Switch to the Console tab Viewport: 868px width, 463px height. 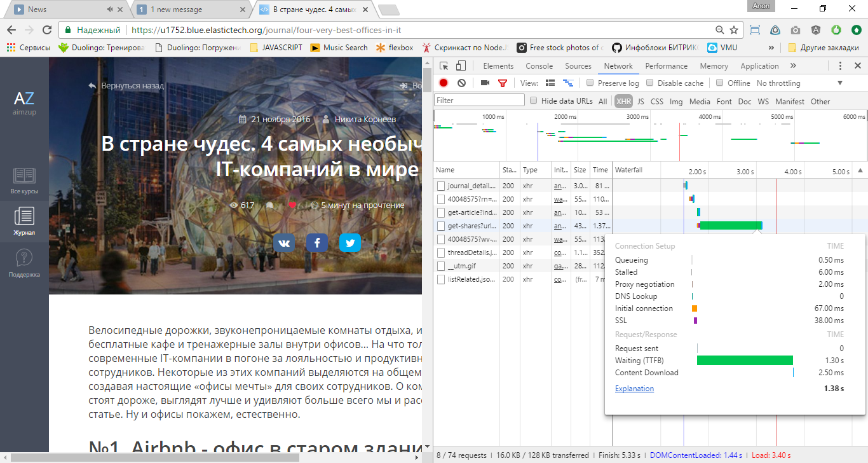pyautogui.click(x=539, y=66)
